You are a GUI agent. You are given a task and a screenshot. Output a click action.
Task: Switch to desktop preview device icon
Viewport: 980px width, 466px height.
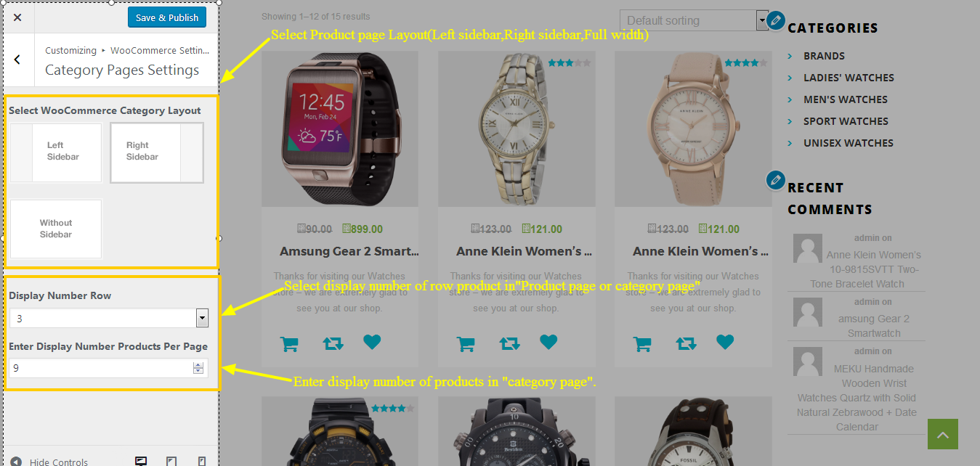pos(142,461)
